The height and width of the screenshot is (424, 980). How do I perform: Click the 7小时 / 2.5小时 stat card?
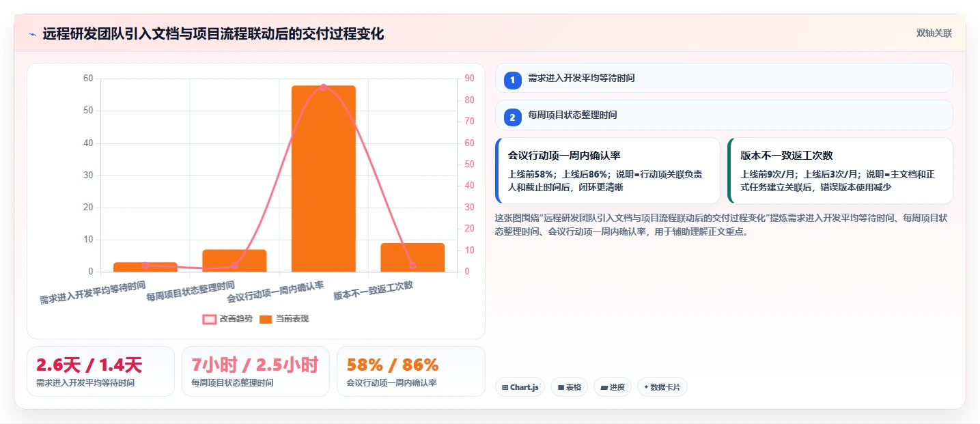[x=255, y=371]
